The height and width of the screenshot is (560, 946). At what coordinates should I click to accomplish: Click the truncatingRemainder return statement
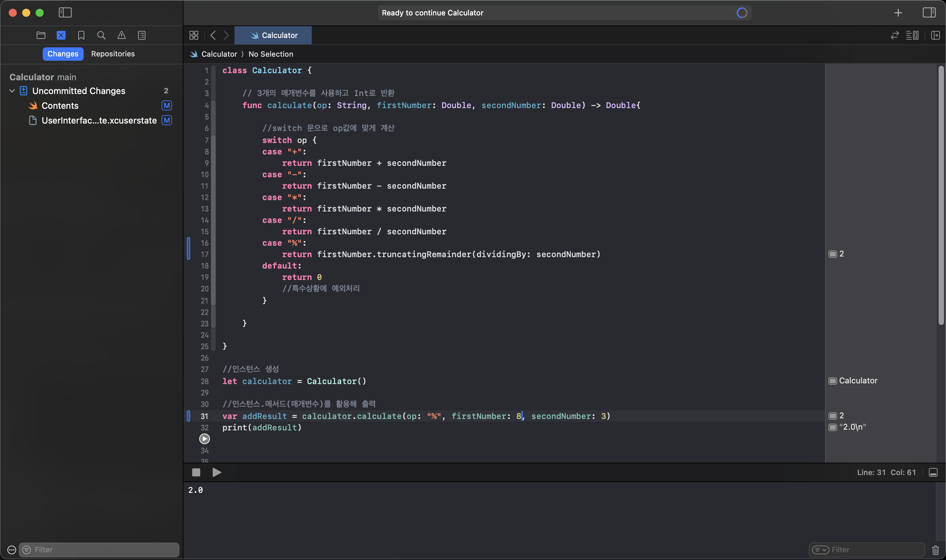click(x=441, y=254)
